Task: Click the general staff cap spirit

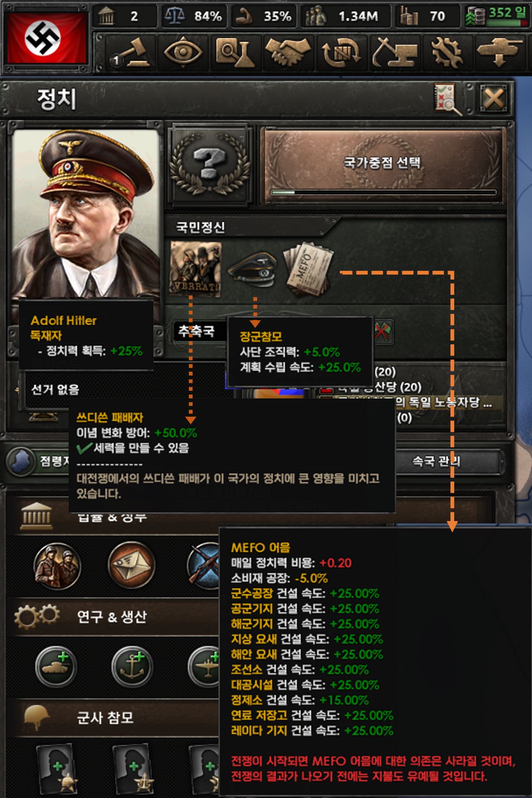Action: click(253, 269)
